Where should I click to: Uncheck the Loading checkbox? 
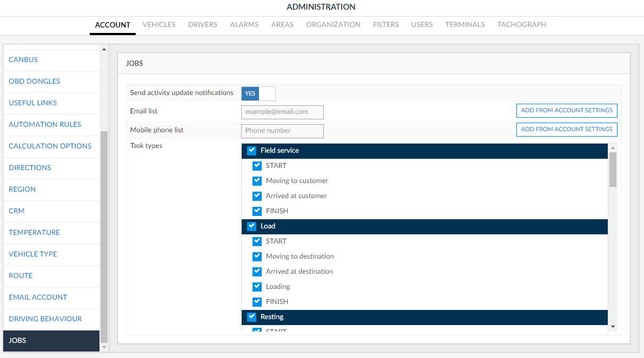(257, 287)
